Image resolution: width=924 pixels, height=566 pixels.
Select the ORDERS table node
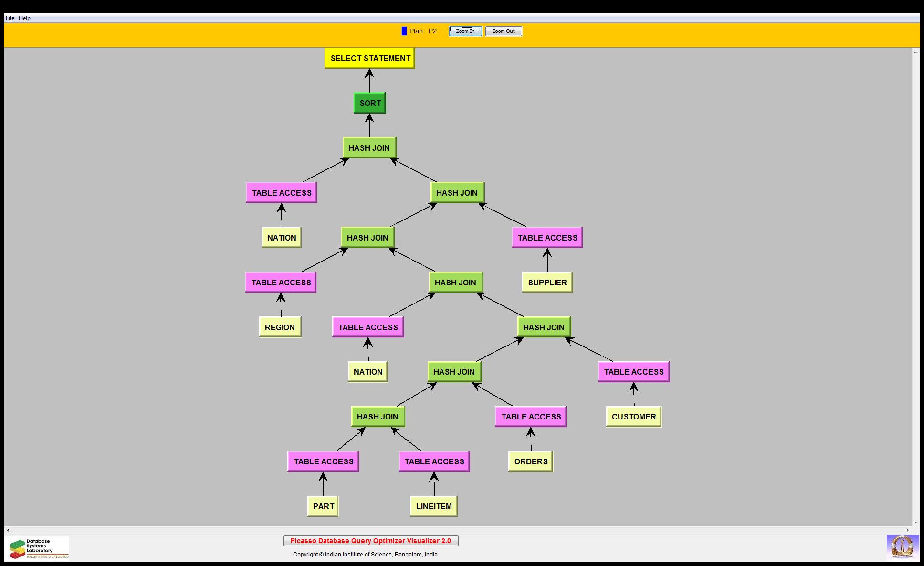pos(530,461)
